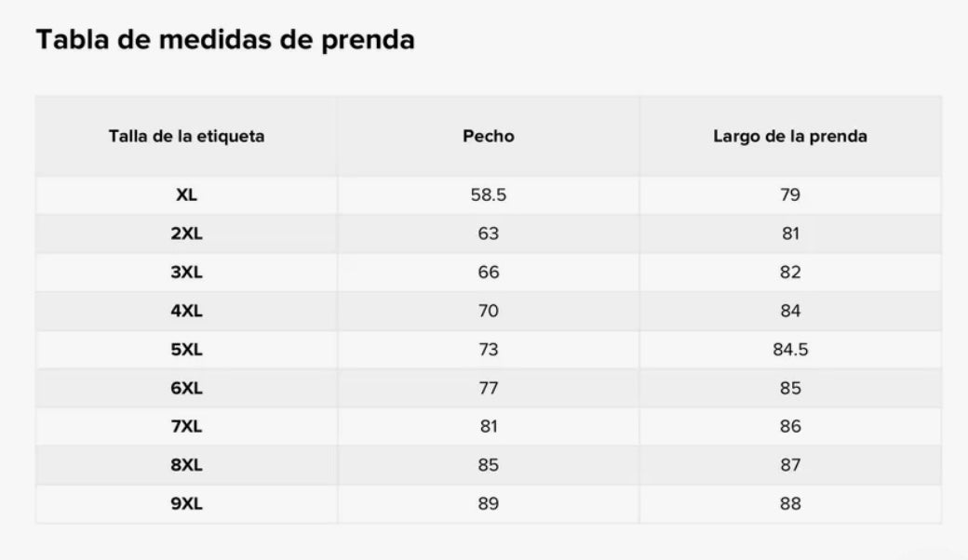Select the 7XL size label
Screen dimensions: 968x560
tap(186, 427)
